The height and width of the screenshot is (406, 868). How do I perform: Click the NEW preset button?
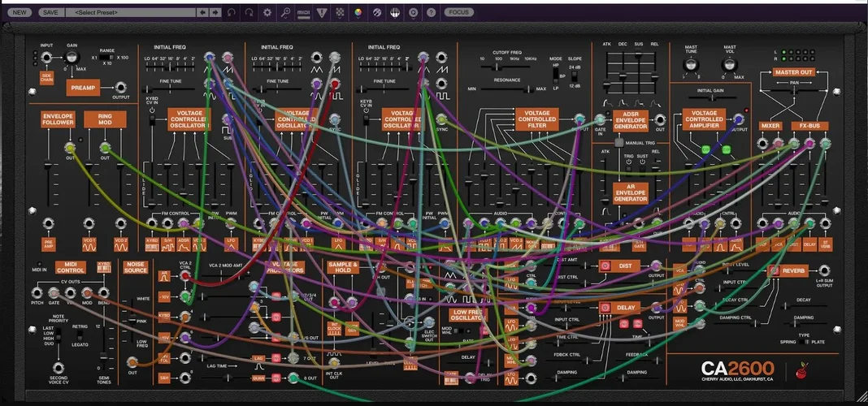tap(20, 12)
